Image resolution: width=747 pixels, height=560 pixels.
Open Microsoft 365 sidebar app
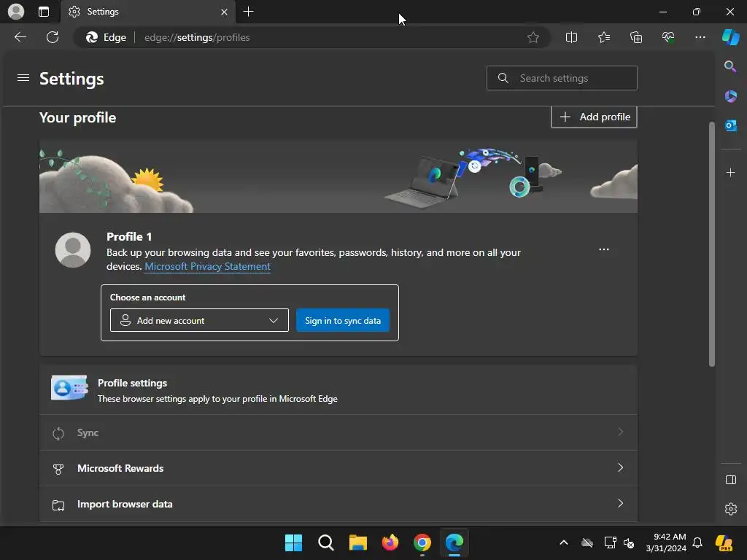click(x=730, y=96)
